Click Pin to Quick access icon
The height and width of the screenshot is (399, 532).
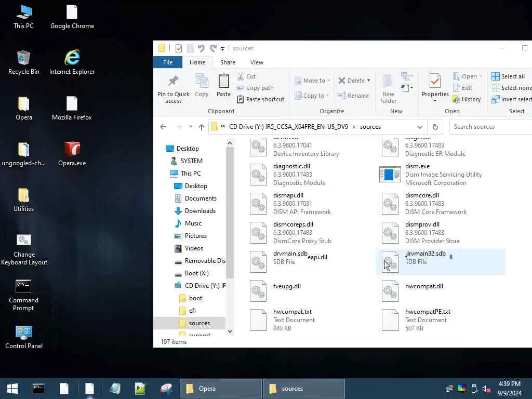(x=174, y=88)
